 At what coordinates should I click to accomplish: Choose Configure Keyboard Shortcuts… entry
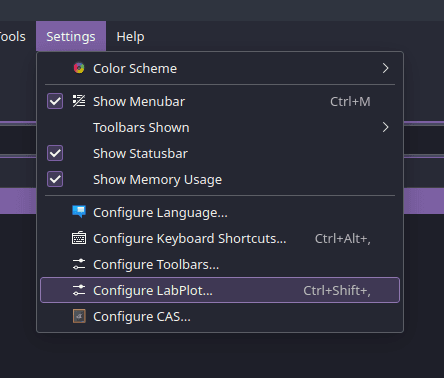[x=220, y=238]
